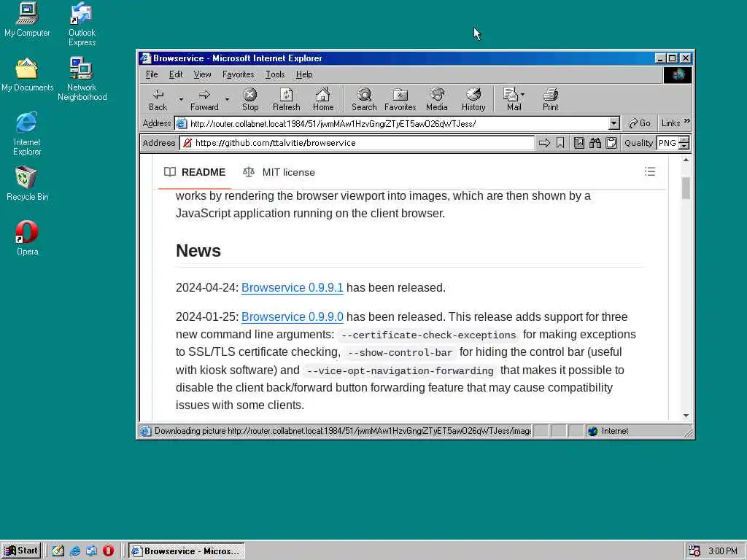Open the Tools menu

(x=275, y=74)
